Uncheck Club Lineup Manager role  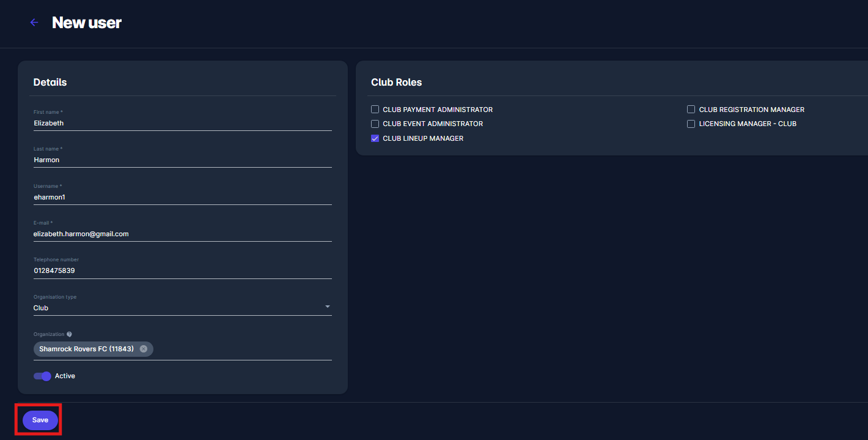tap(375, 138)
